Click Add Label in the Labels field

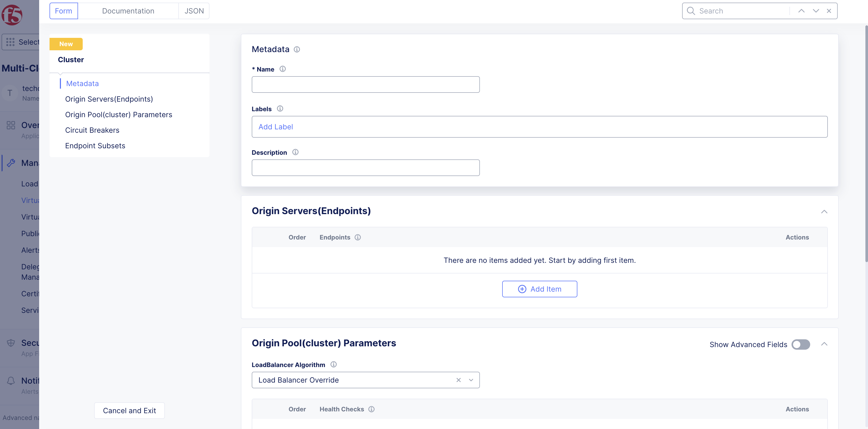tap(276, 127)
